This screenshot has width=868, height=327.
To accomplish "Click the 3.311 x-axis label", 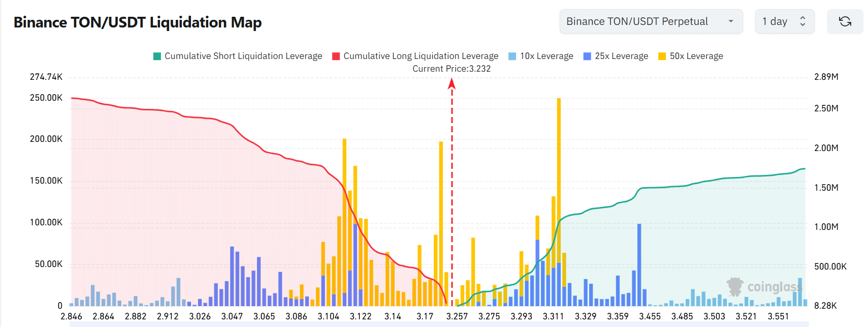I will 553,316.
